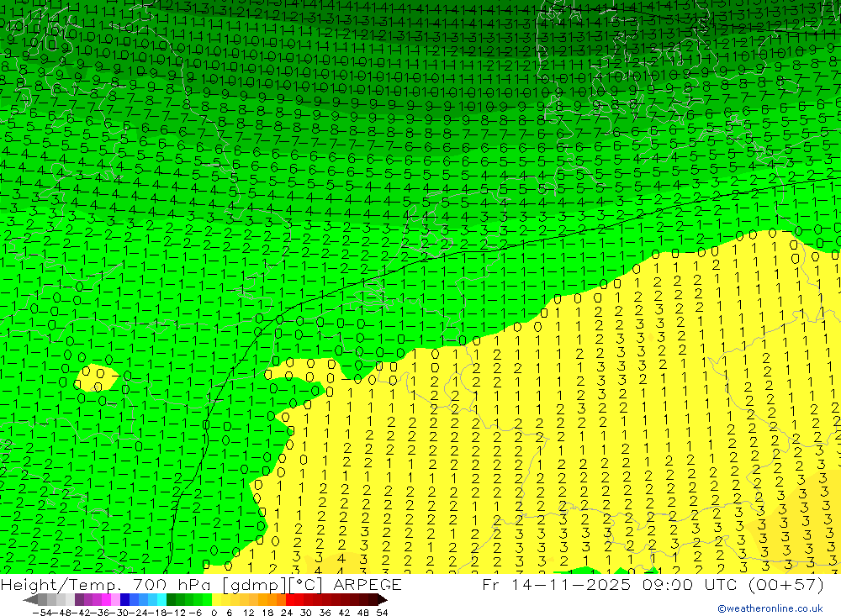The width and height of the screenshot is (841, 616).
Task: Click the '12' legend scale label
Action: (x=249, y=613)
